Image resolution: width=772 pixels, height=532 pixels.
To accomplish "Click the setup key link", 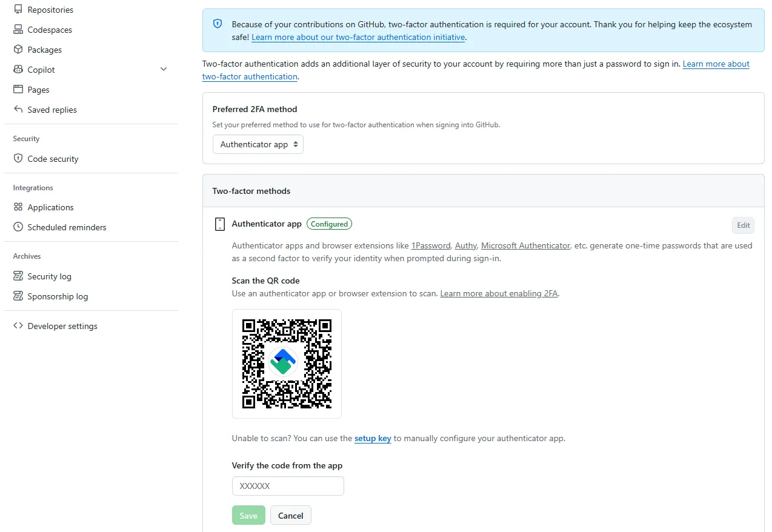I will pyautogui.click(x=373, y=438).
